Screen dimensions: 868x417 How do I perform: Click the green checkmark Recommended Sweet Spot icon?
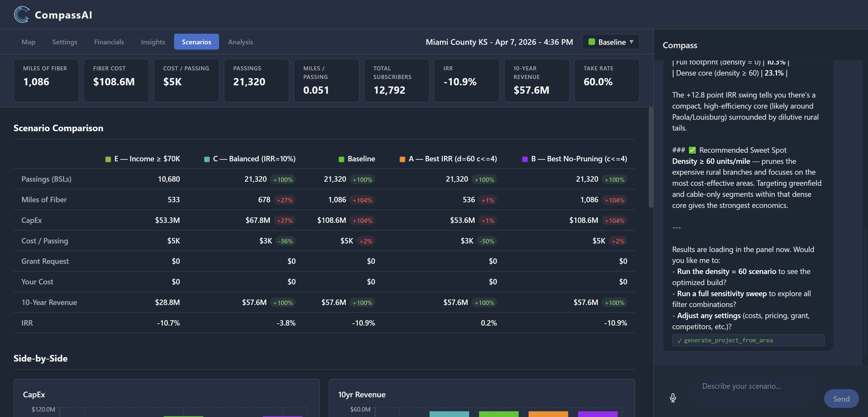692,150
